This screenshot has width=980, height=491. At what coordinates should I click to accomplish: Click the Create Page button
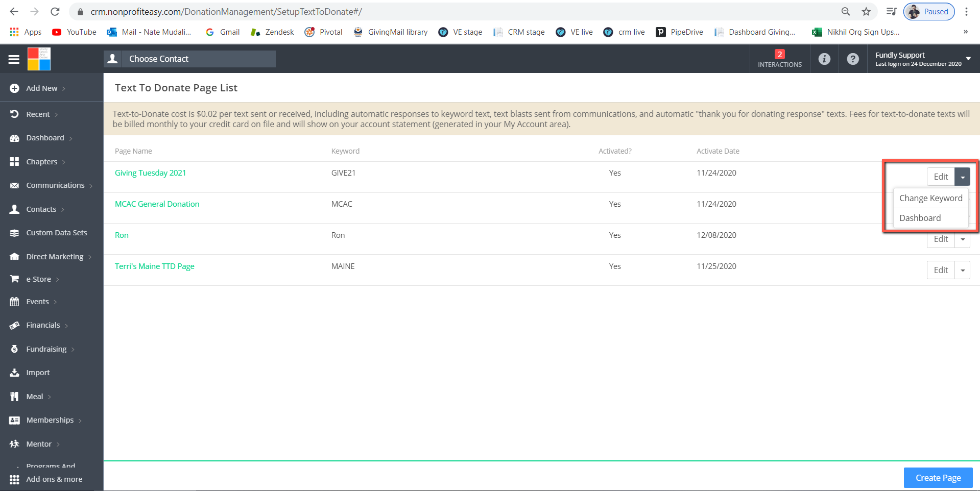point(938,478)
